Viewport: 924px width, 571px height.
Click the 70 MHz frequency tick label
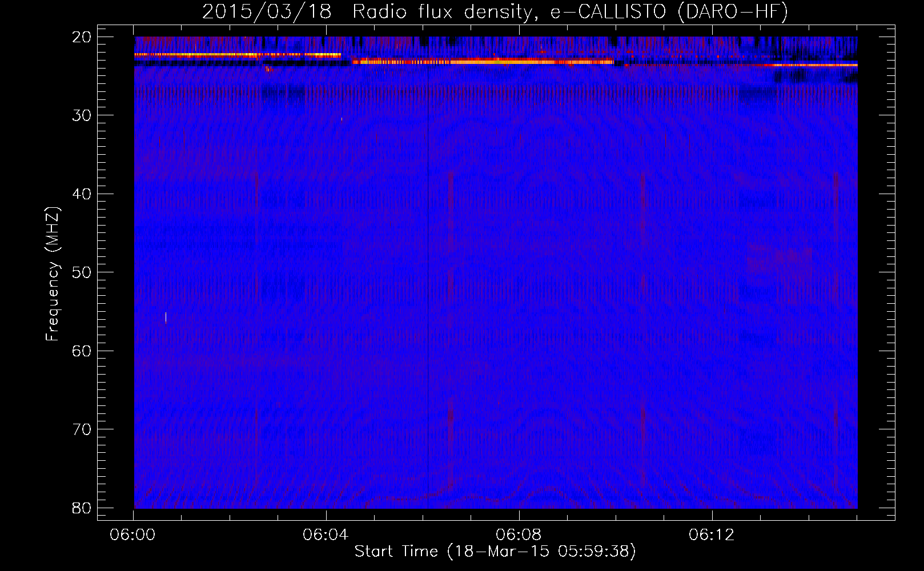[x=82, y=429]
